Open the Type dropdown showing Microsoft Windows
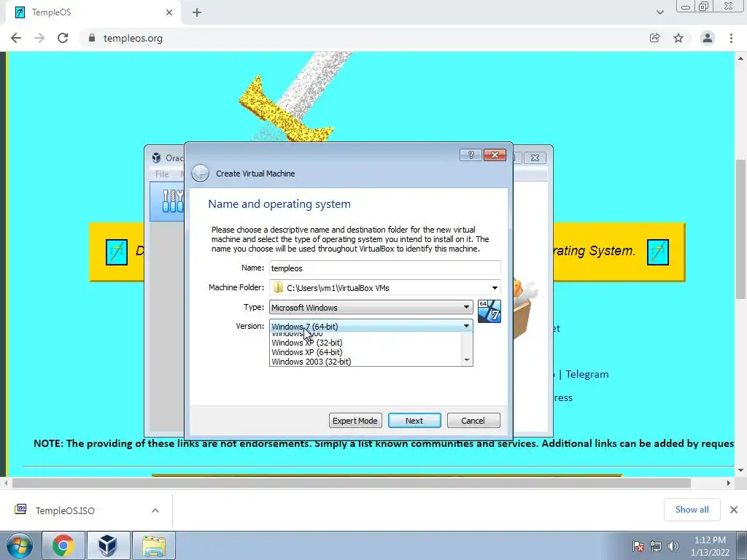This screenshot has height=560, width=747. tap(371, 307)
